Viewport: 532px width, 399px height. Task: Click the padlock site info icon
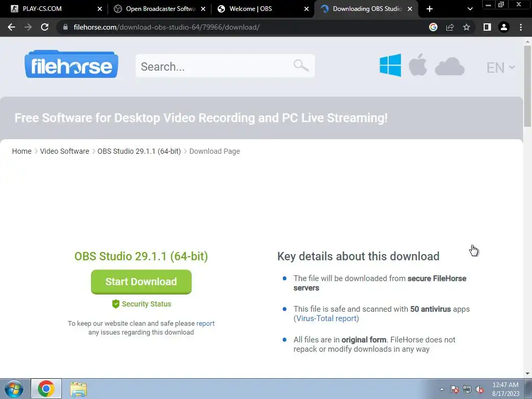65,27
